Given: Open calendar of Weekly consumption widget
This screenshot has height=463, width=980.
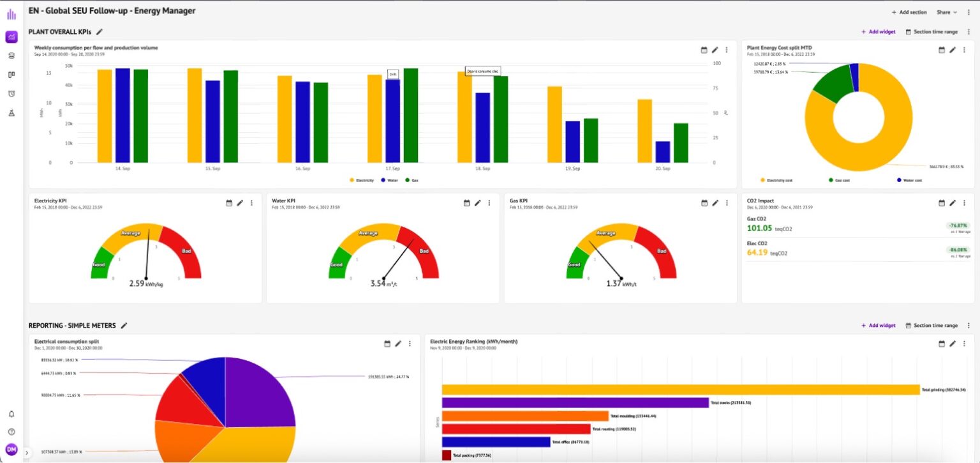Looking at the screenshot, I should 704,50.
